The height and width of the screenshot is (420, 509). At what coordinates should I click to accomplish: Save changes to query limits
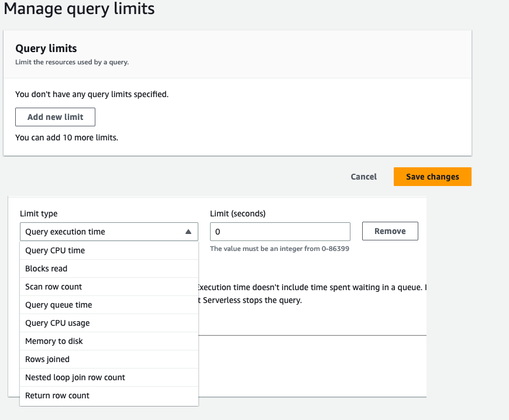pos(432,176)
